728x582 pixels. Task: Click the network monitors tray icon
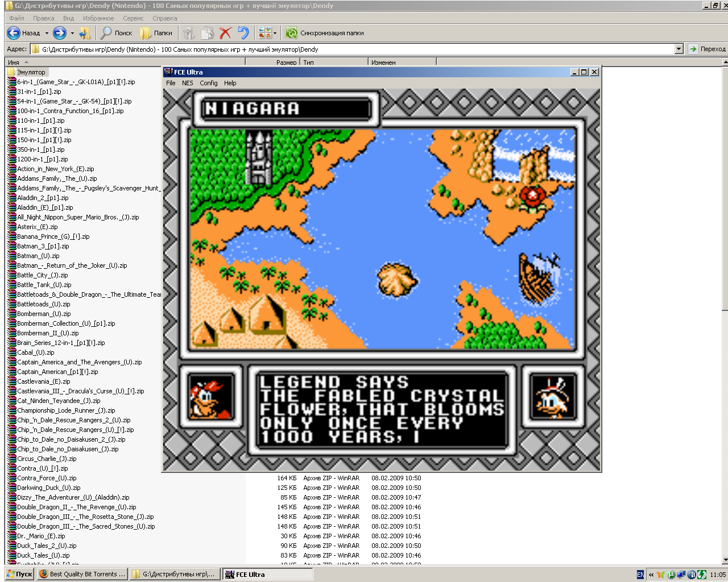click(681, 575)
